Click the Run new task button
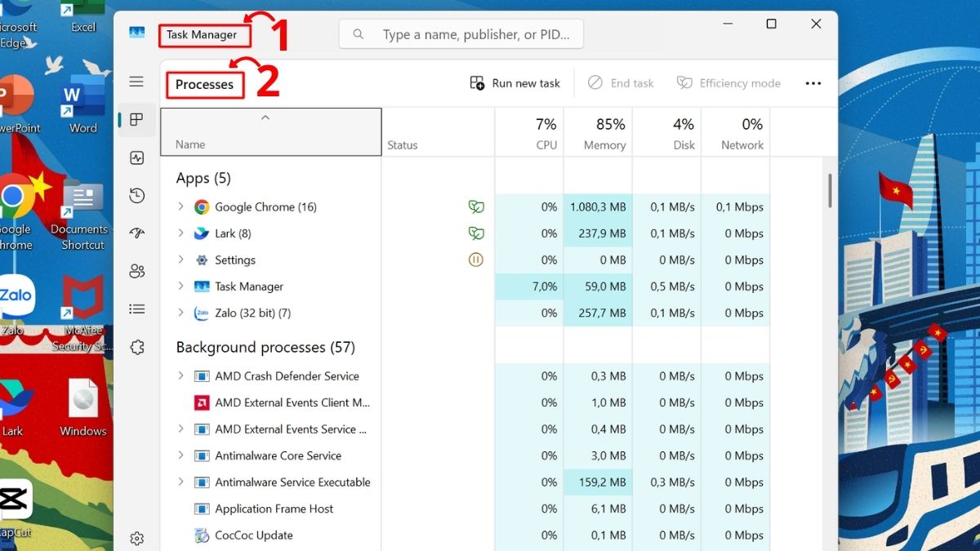 coord(514,82)
